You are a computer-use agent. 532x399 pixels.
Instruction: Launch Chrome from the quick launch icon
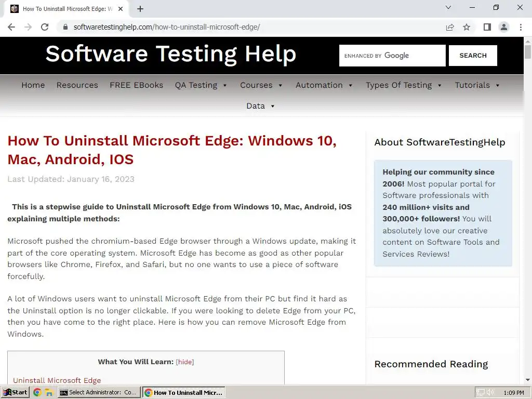pos(37,393)
